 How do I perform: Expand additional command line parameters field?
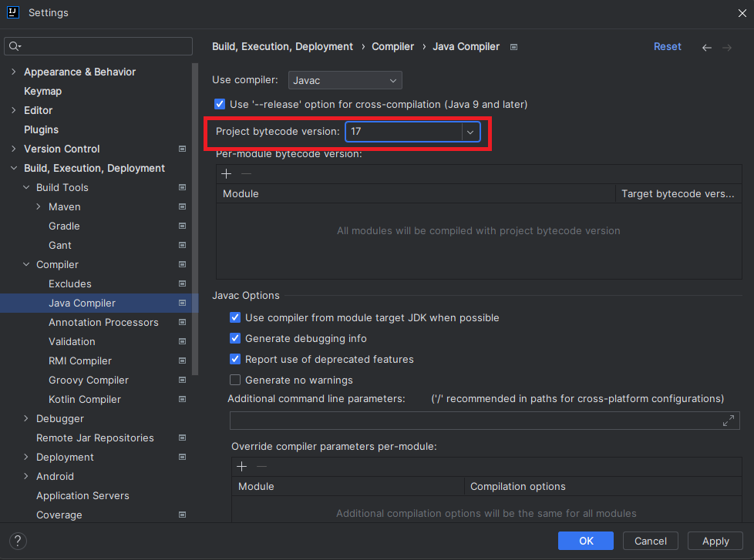click(x=728, y=421)
